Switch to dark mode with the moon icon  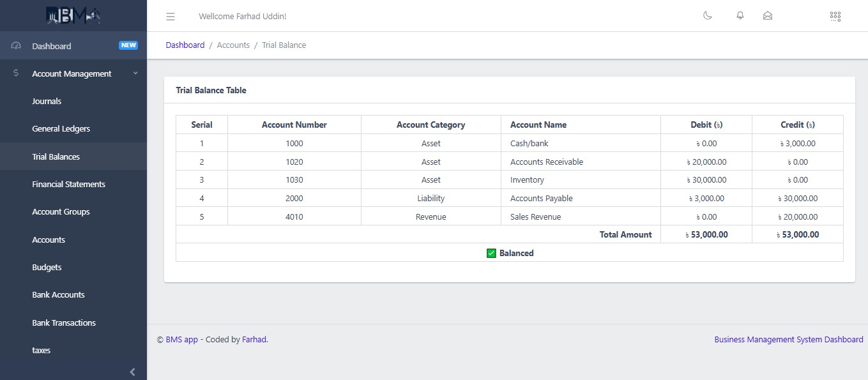tap(708, 15)
